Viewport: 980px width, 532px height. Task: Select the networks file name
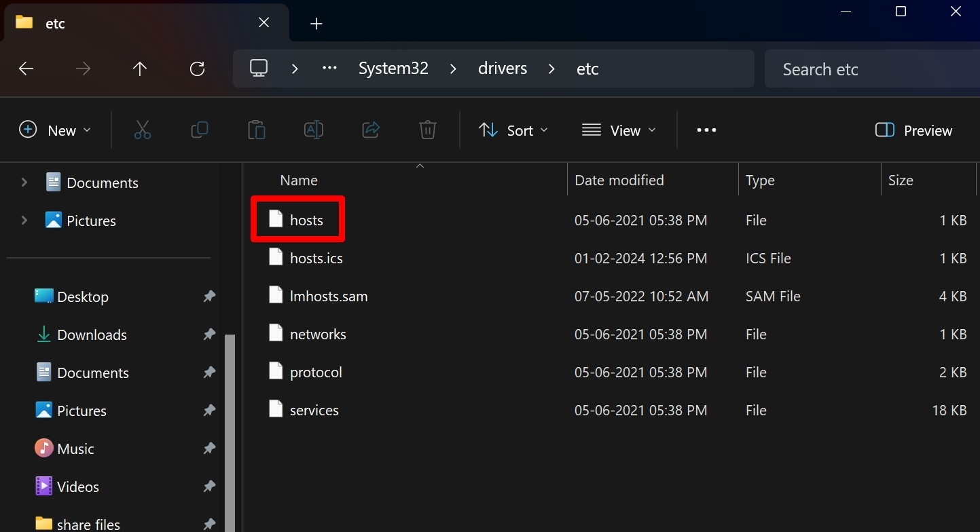318,334
